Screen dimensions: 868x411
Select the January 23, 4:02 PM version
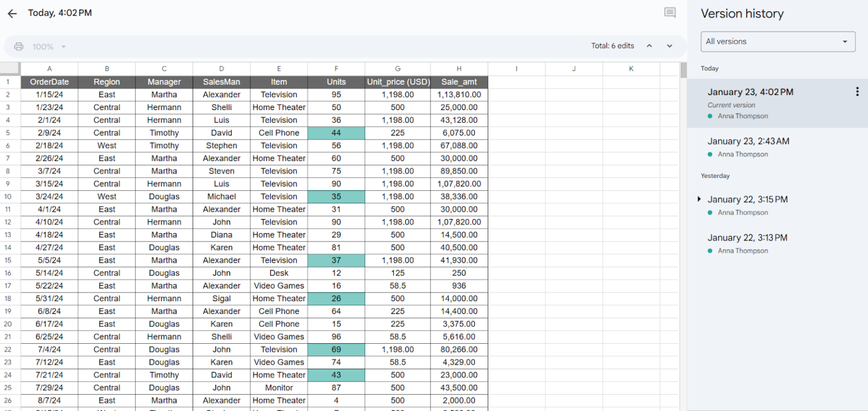778,103
